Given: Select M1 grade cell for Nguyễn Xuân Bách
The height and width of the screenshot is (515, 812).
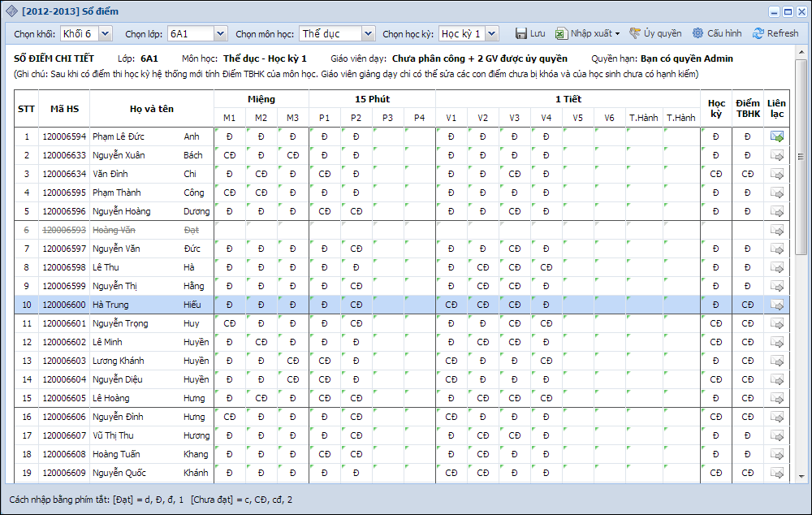Looking at the screenshot, I should pos(230,155).
